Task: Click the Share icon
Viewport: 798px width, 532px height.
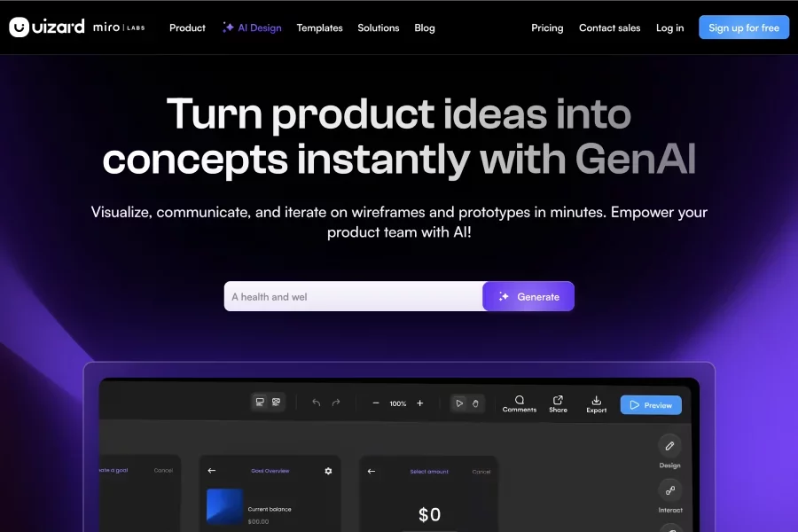Action: pos(558,403)
